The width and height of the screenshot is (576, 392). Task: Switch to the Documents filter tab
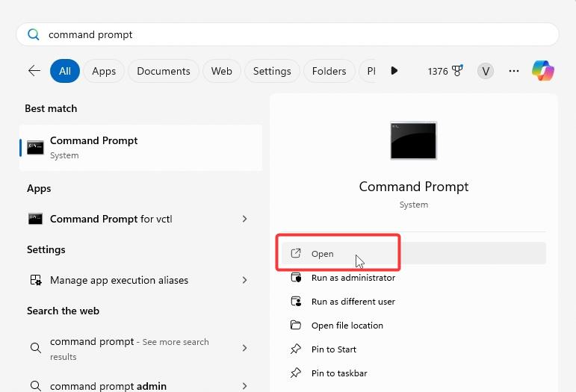tap(164, 71)
